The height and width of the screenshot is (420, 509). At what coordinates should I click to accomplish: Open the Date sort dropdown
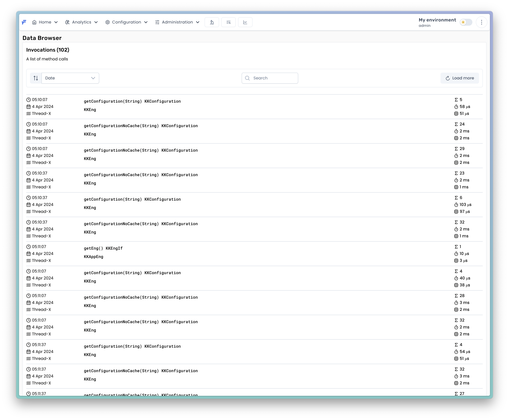point(70,78)
